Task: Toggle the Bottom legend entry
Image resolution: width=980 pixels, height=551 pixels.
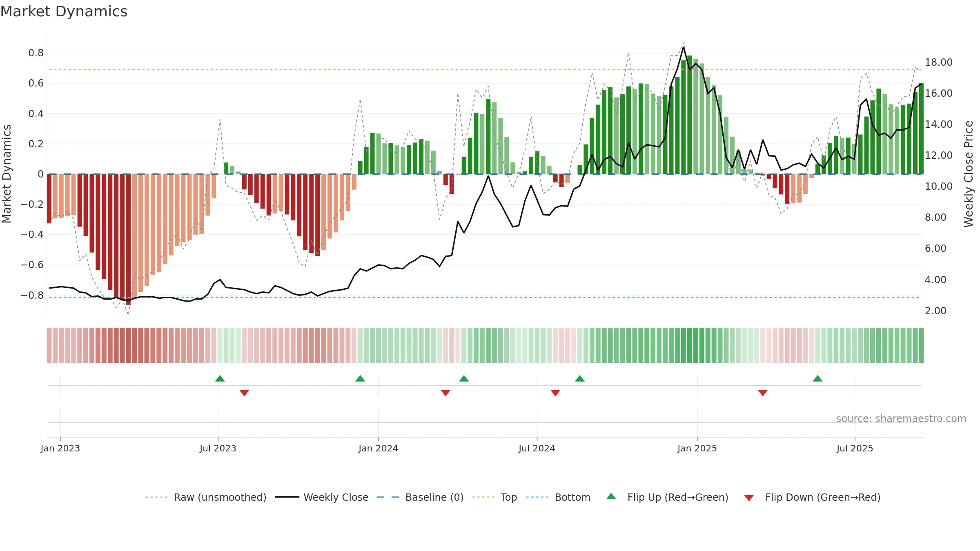Action: pyautogui.click(x=558, y=497)
